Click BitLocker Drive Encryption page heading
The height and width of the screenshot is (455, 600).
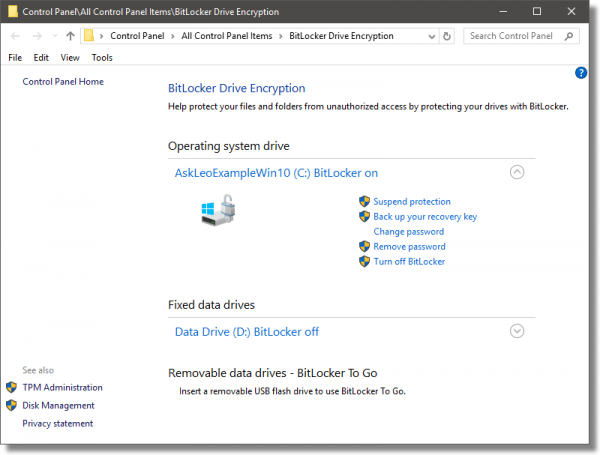pyautogui.click(x=236, y=88)
